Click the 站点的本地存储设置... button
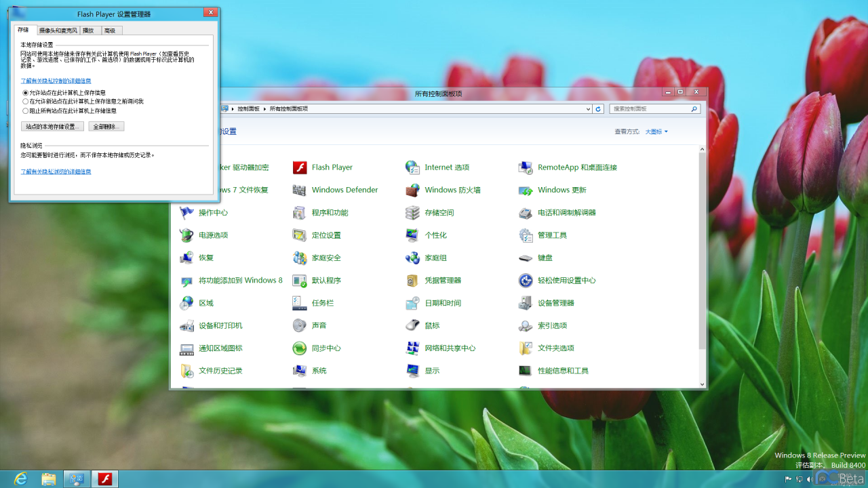The width and height of the screenshot is (868, 488). 52,127
